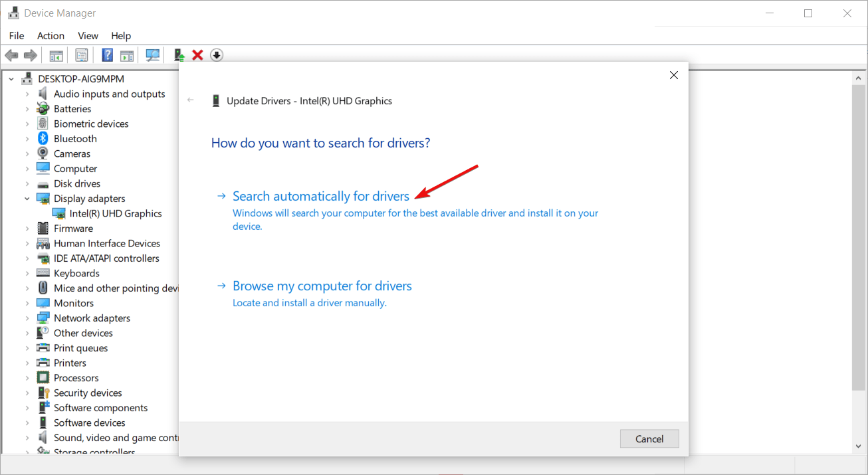Open the View menu
Viewport: 868px width, 475px height.
(87, 35)
